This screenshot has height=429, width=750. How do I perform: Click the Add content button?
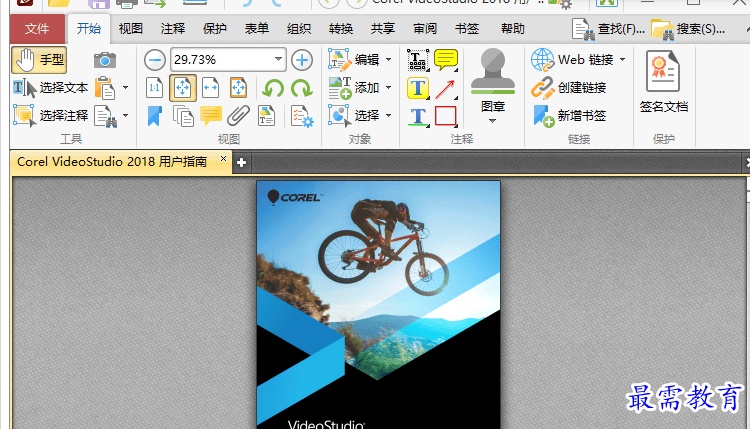coord(354,88)
